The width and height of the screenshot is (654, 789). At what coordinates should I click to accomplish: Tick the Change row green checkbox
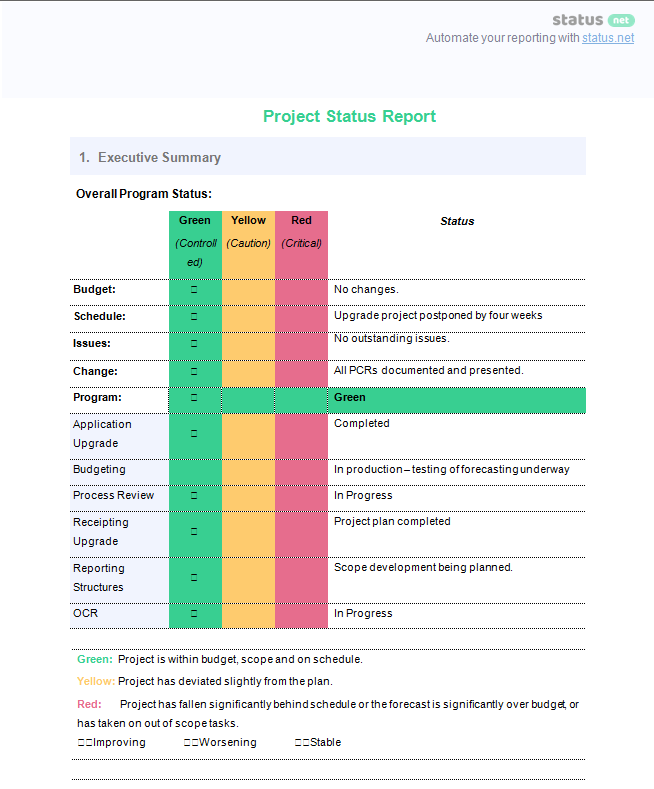(194, 372)
